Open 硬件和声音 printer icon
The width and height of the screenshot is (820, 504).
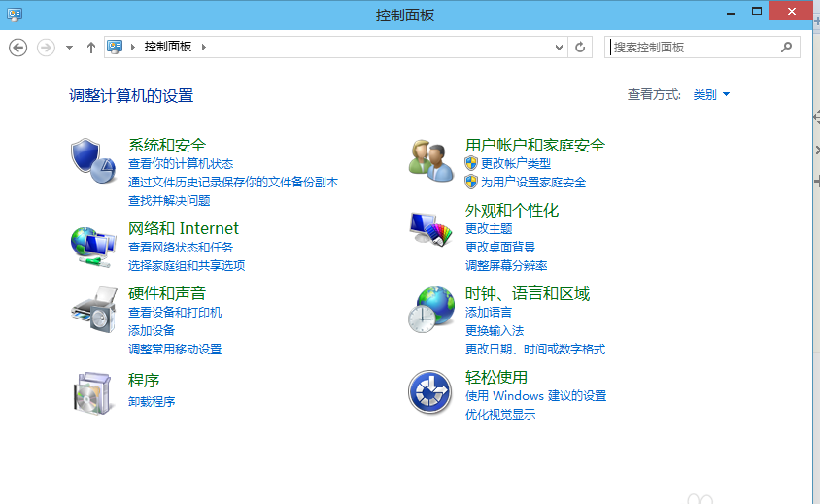click(x=94, y=310)
